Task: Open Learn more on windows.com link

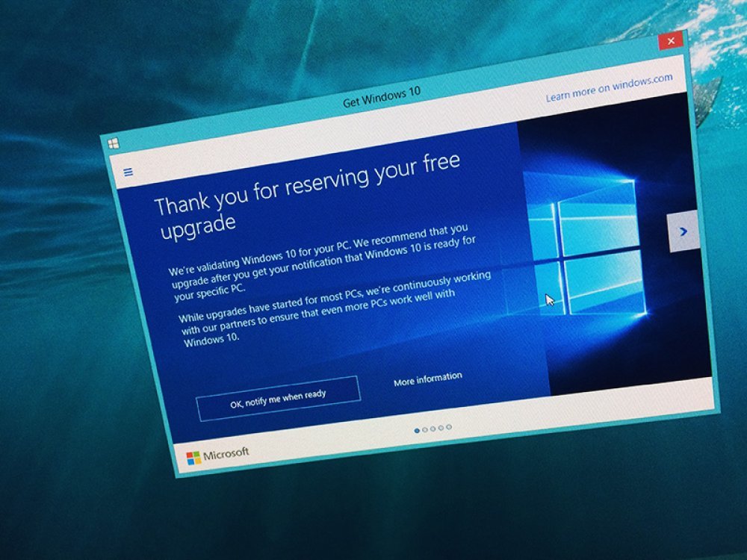Action: tap(610, 87)
